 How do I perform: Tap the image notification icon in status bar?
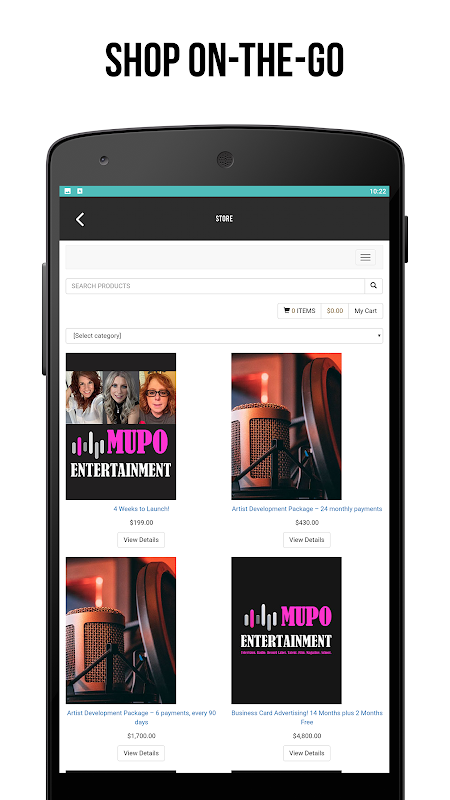[67, 191]
